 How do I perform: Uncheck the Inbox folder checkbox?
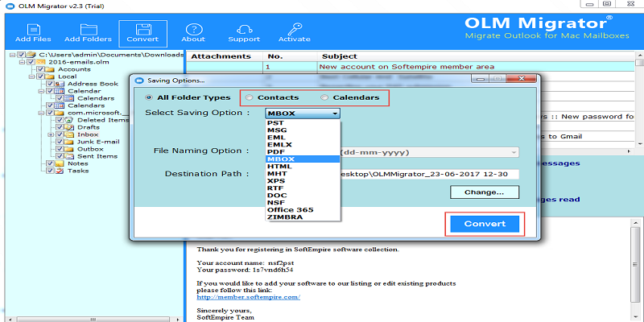pyautogui.click(x=60, y=134)
